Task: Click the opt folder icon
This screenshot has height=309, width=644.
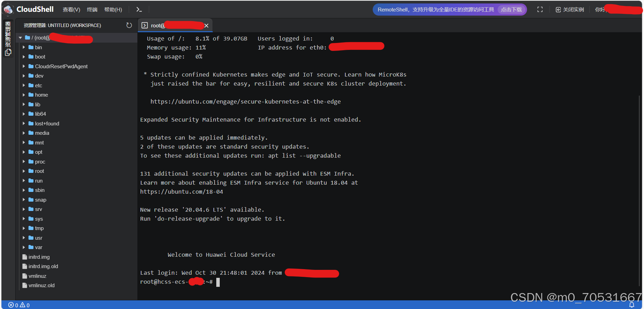Action: click(x=31, y=152)
